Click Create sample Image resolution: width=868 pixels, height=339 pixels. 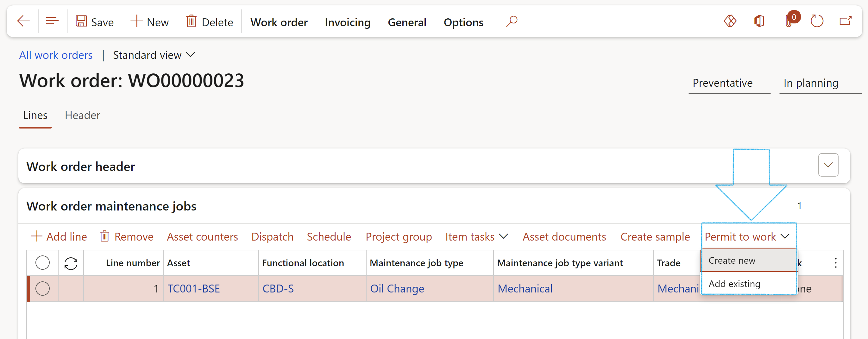tap(655, 236)
